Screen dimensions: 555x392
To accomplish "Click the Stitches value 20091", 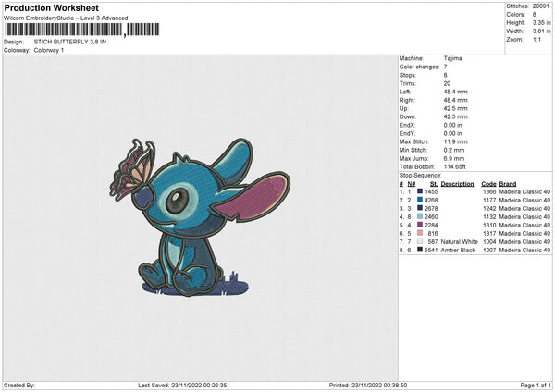I will pyautogui.click(x=541, y=6).
